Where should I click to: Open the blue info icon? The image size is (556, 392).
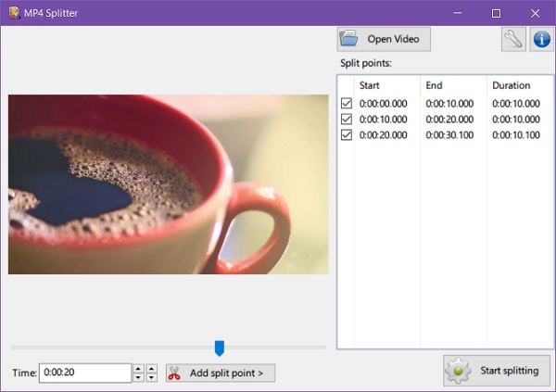tap(541, 39)
